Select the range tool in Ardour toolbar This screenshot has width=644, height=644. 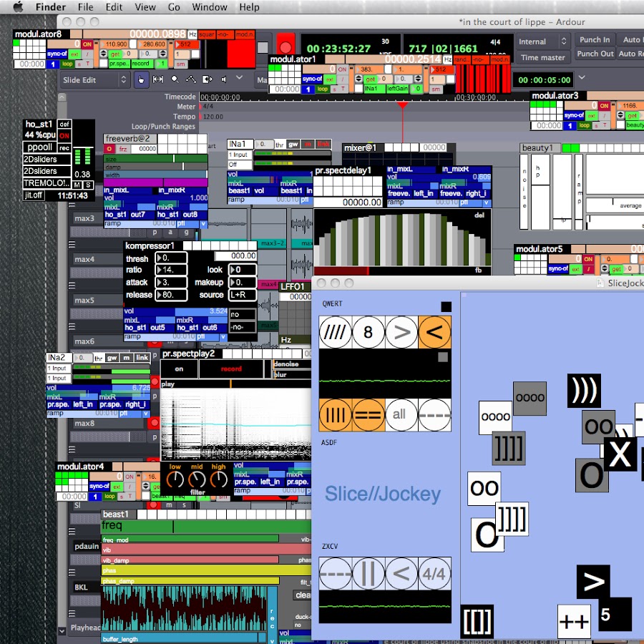pyautogui.click(x=157, y=79)
